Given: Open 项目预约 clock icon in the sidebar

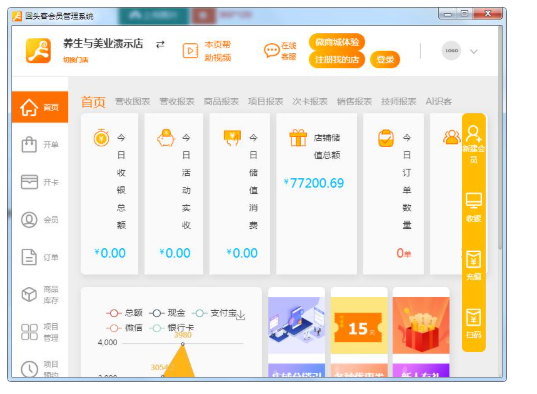Looking at the screenshot, I should (x=29, y=369).
